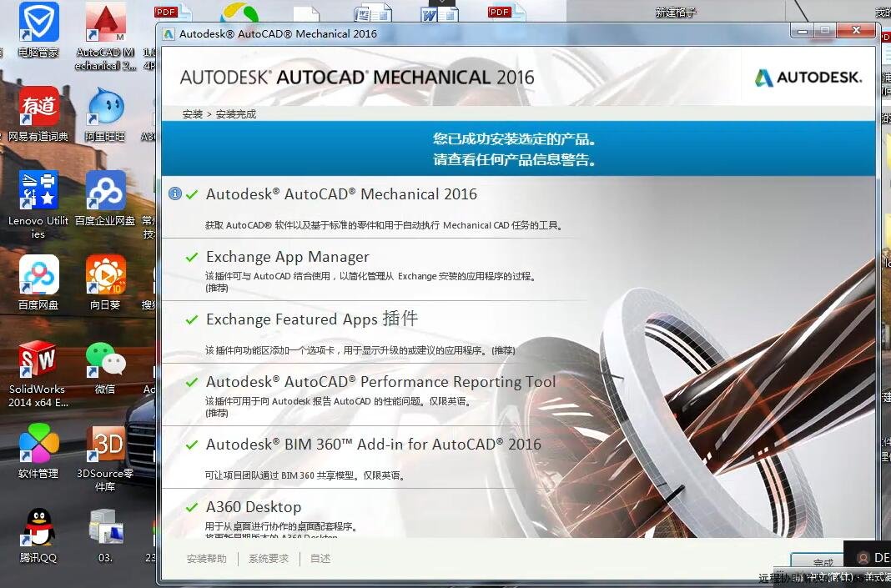
Task: Click the 完成 finish button
Action: click(817, 562)
